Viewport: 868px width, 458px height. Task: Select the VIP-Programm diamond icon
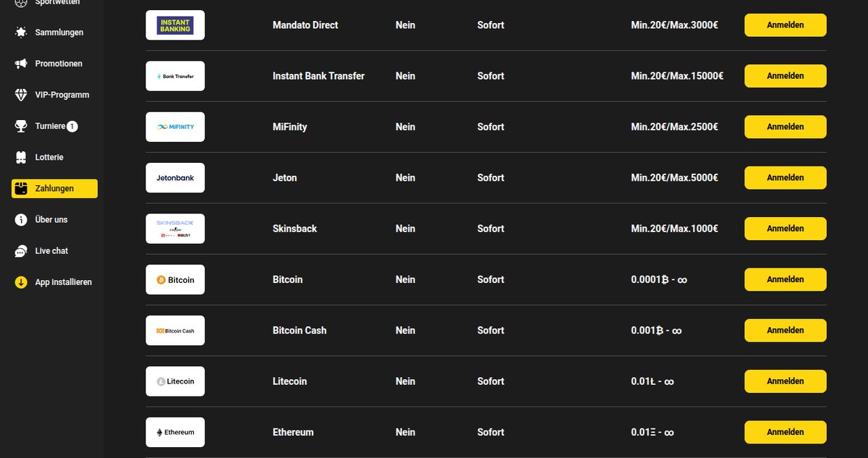21,95
